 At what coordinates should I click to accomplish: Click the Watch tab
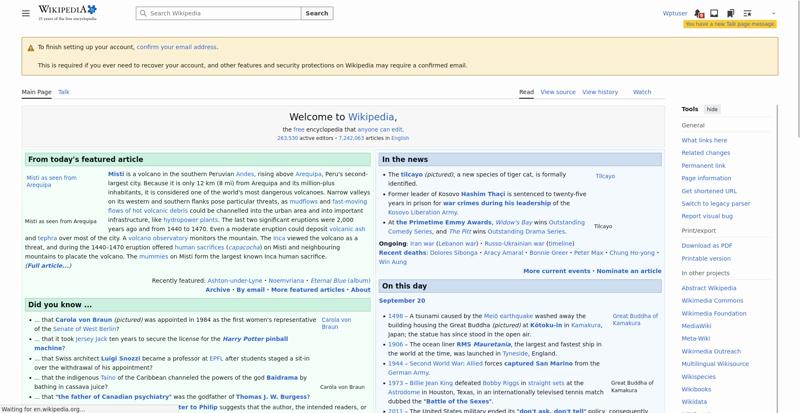[x=642, y=92]
